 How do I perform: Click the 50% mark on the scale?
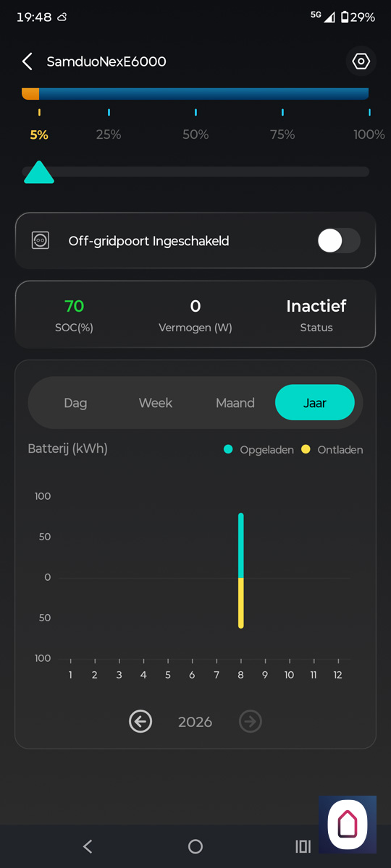pos(195,135)
